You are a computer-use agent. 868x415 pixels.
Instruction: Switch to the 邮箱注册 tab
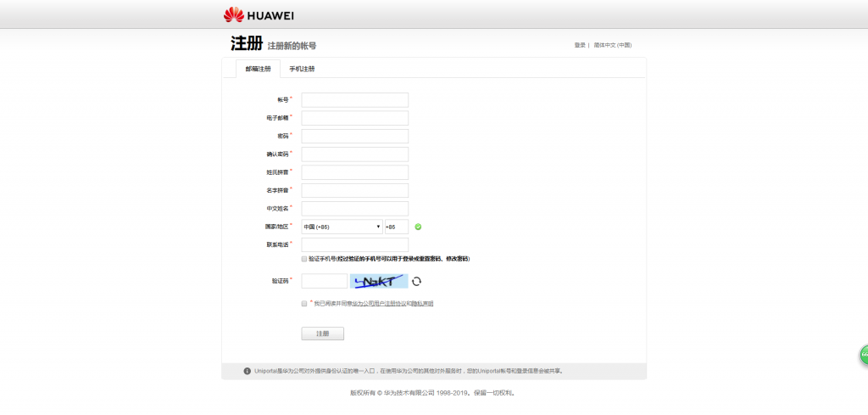click(258, 69)
